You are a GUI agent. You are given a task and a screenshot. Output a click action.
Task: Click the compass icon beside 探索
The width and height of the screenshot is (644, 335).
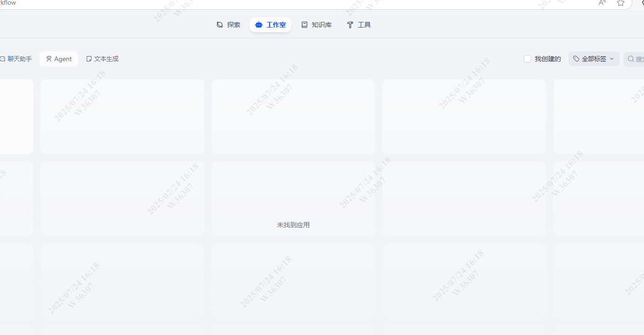click(220, 25)
